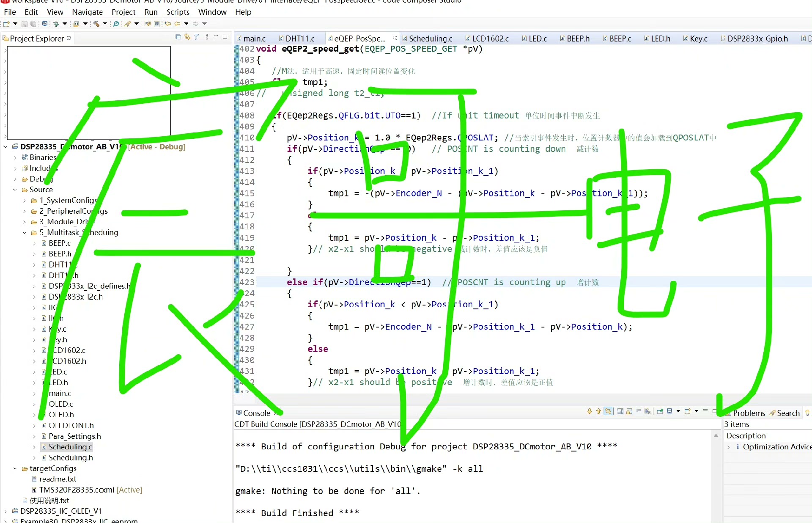The image size is (812, 523).
Task: Open the Build hammer dropdown arrow
Action: pos(105,24)
